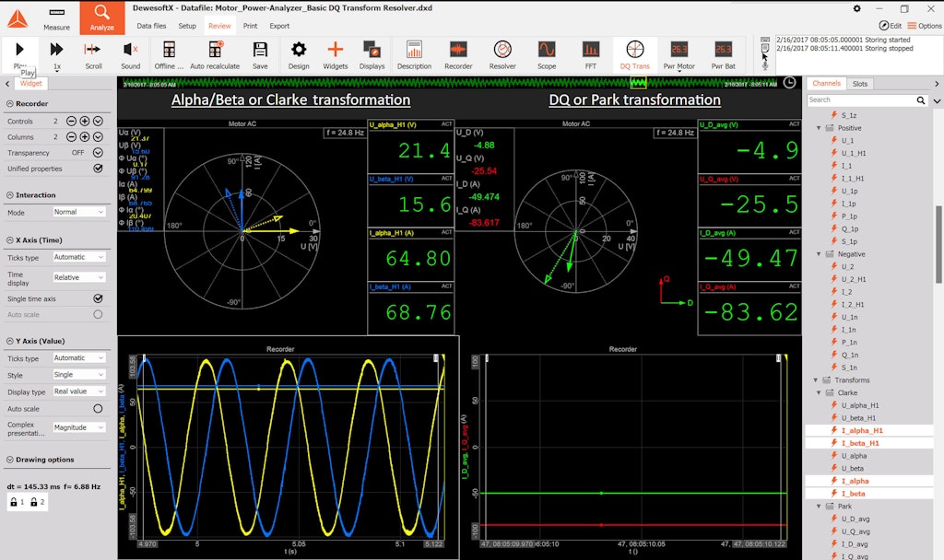Click the Edit button
Screen dimensions: 944x560
pos(891,26)
